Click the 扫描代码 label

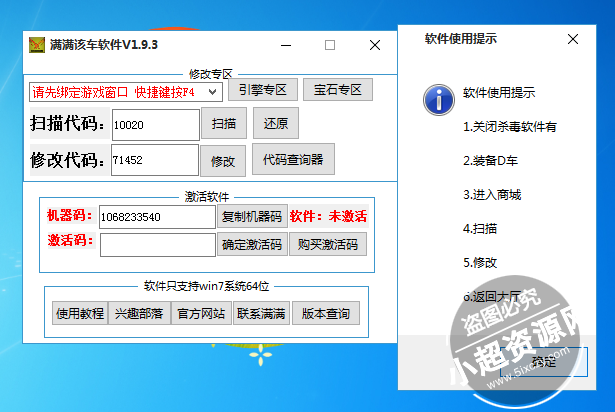point(68,123)
